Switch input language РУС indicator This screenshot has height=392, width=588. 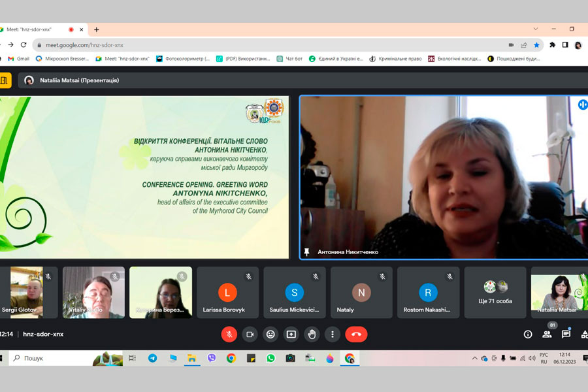coord(544,358)
